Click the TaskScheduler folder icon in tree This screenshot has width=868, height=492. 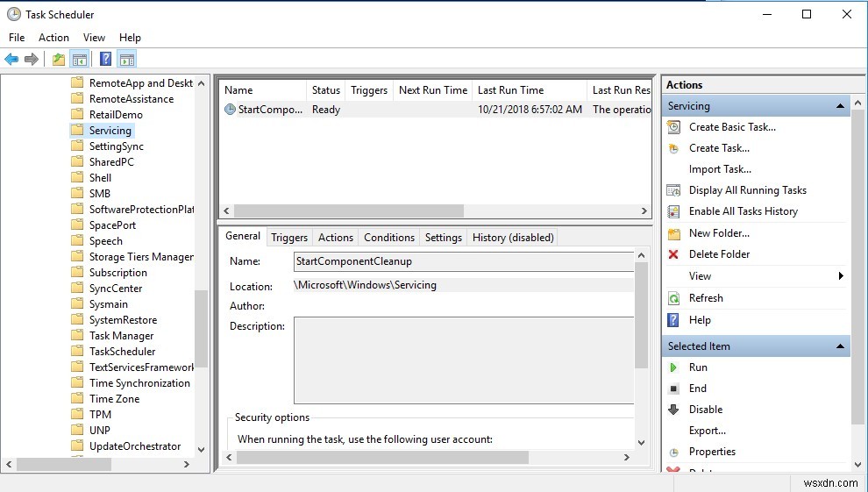[x=77, y=352]
